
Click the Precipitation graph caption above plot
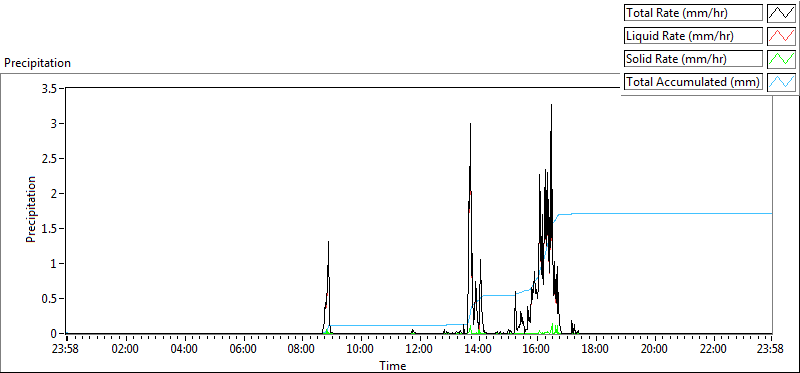point(38,63)
